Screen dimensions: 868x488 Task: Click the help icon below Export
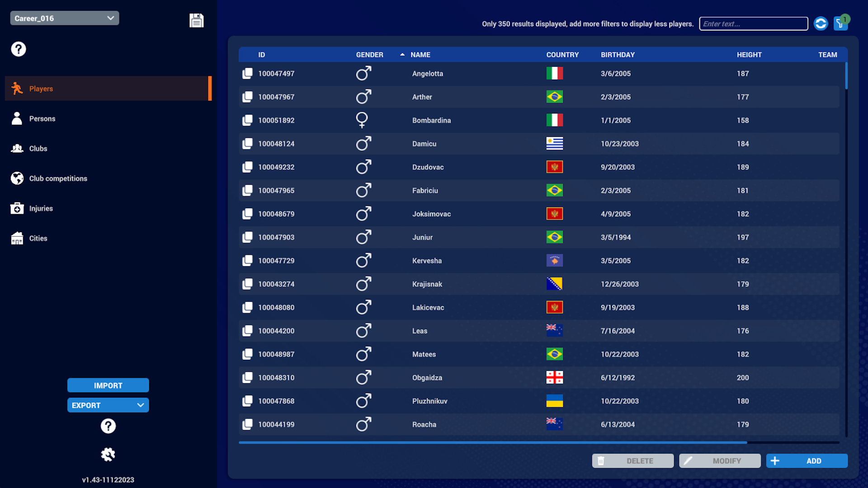point(108,426)
